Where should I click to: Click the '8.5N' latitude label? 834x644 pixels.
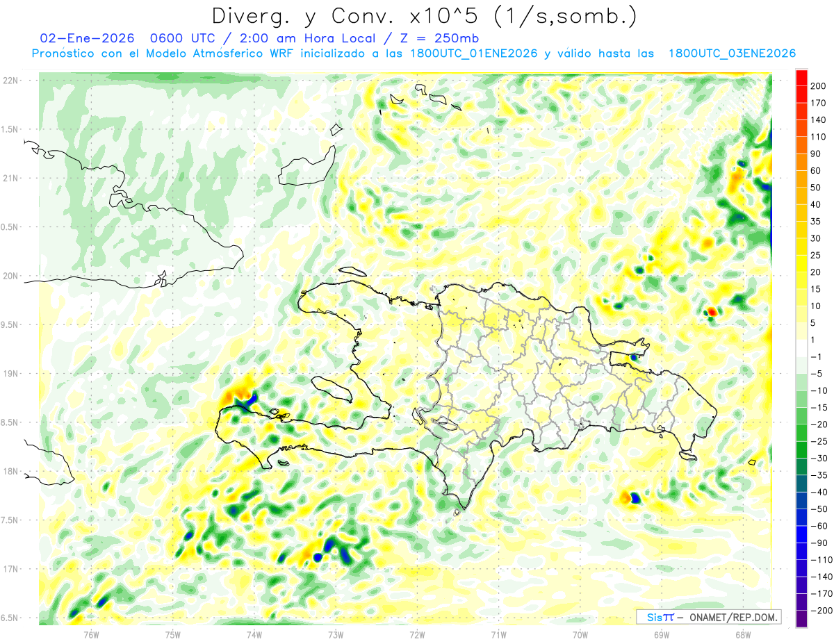(10, 423)
